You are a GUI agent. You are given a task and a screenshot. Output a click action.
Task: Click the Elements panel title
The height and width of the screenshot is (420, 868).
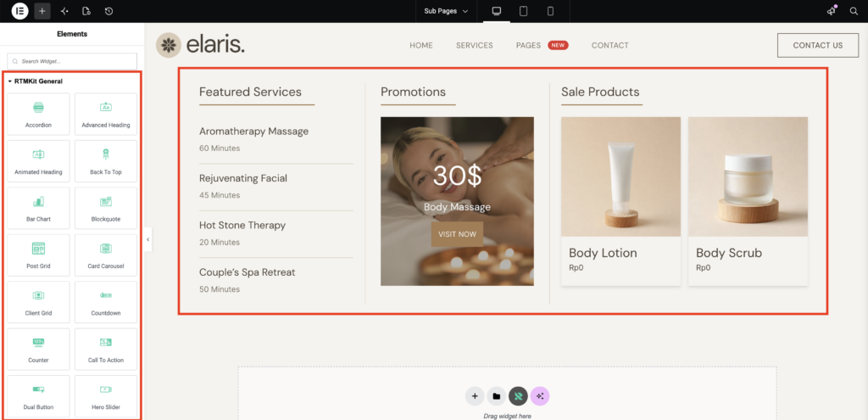72,34
